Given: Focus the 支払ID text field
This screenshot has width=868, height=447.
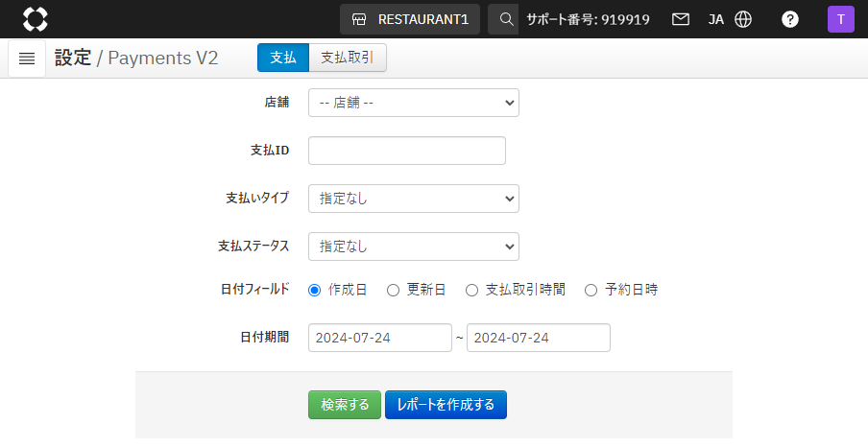Looking at the screenshot, I should (x=406, y=151).
